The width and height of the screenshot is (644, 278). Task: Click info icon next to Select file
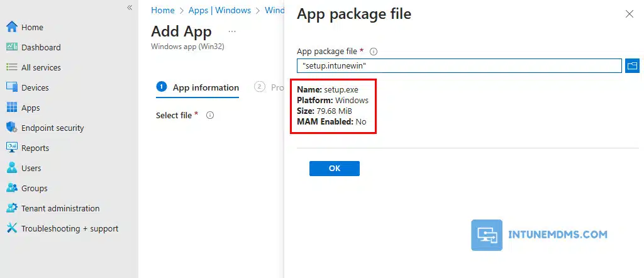pyautogui.click(x=210, y=116)
